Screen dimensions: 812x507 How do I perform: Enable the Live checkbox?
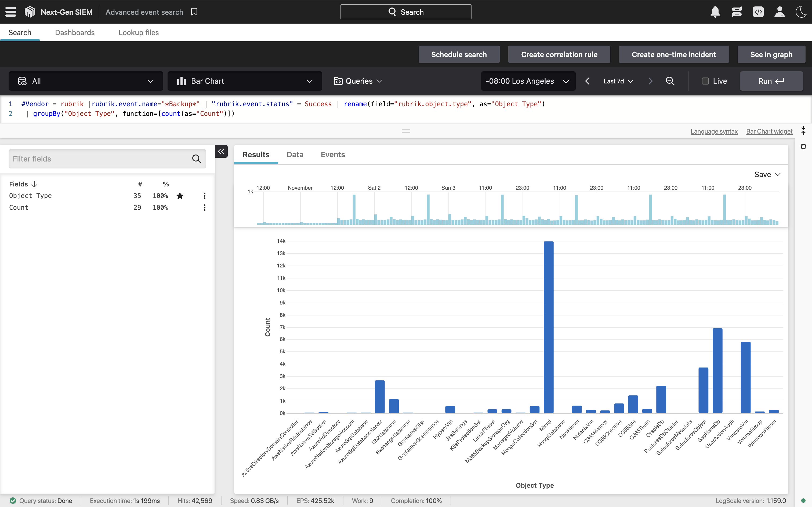(x=705, y=81)
